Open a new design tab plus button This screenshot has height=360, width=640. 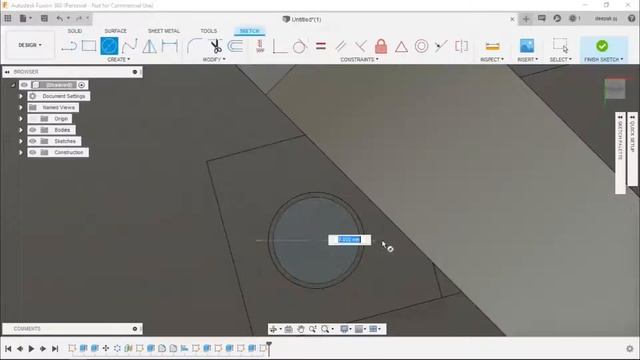coord(526,19)
